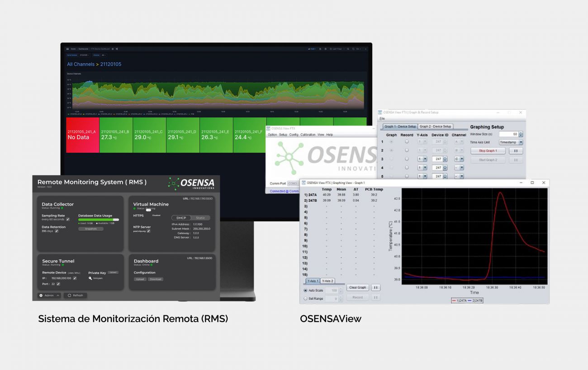Select the Auto Scale radio button
The height and width of the screenshot is (370, 588).
point(305,290)
